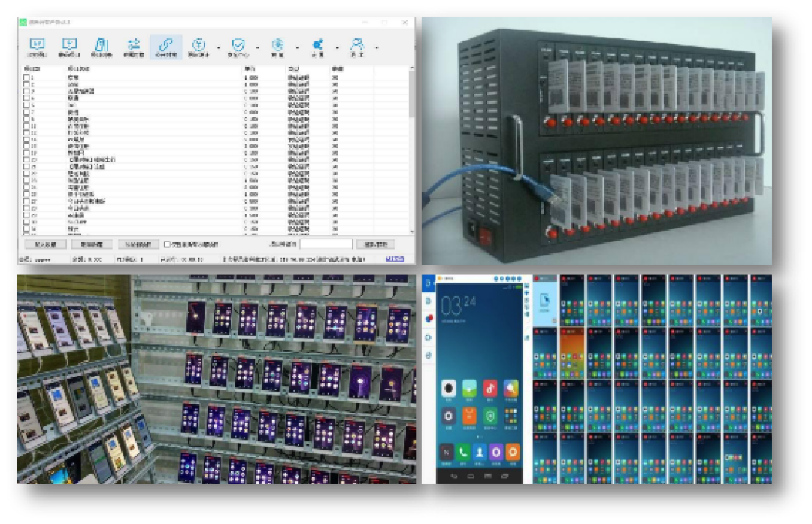Check the box for row 1
812x524 pixels.
tap(26, 77)
